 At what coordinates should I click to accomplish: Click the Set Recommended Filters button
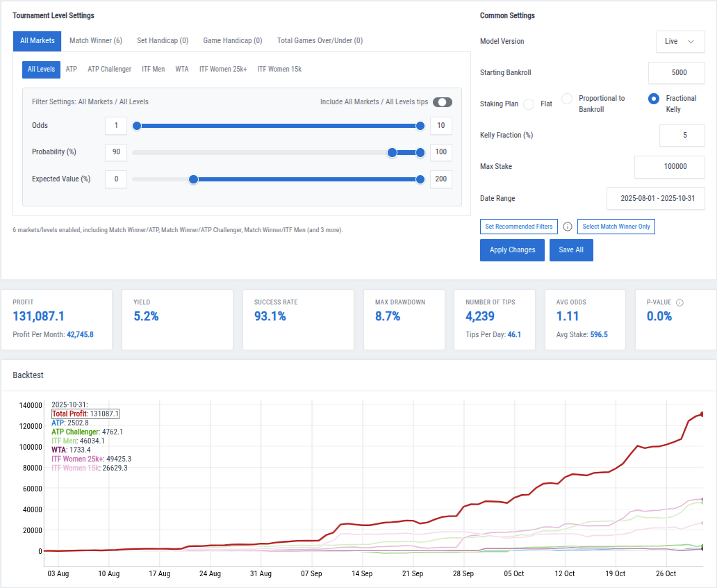point(518,227)
